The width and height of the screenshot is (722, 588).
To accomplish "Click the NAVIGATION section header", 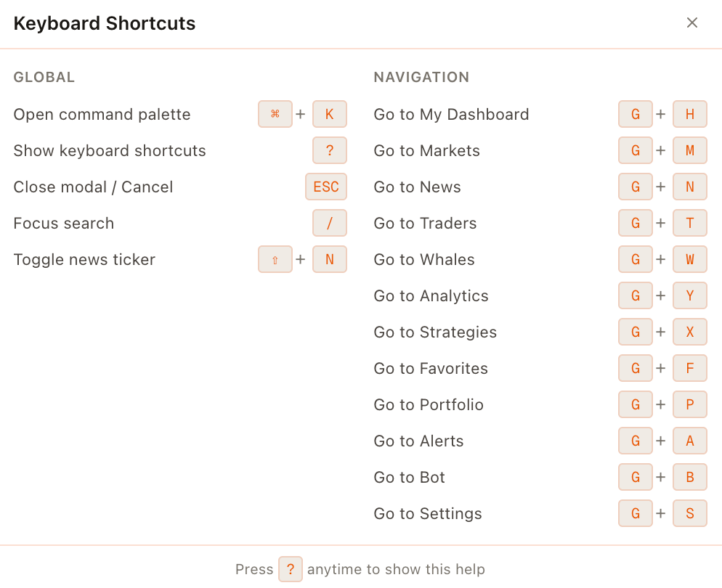I will click(x=421, y=77).
